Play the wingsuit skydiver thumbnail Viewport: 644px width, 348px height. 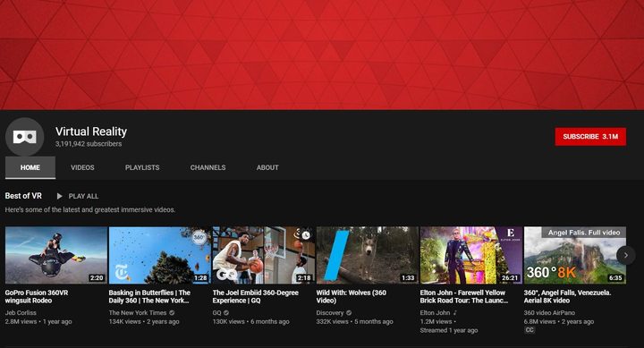55,255
